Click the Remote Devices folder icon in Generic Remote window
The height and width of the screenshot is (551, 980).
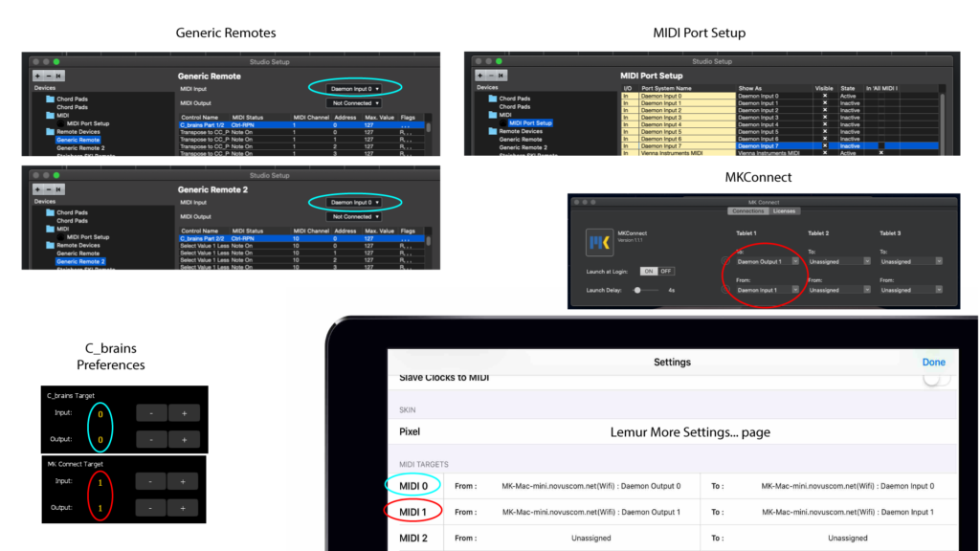click(50, 132)
